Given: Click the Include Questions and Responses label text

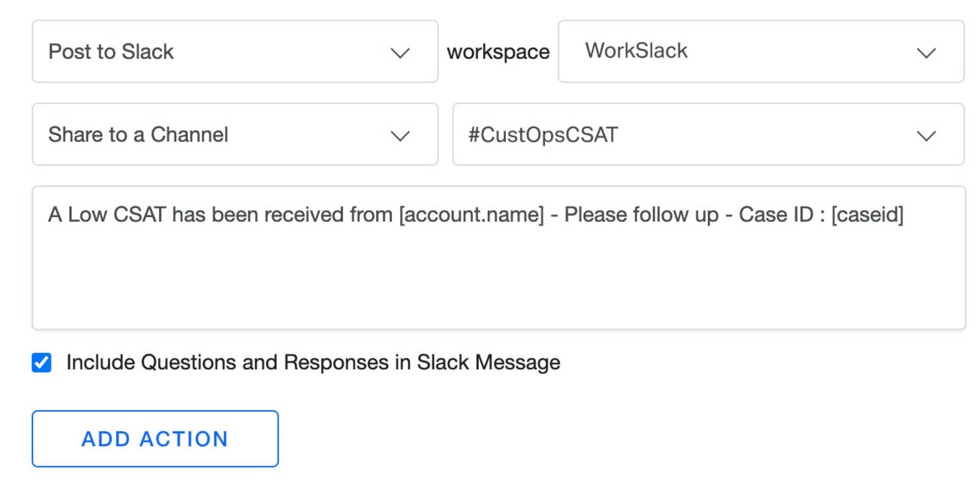Looking at the screenshot, I should coord(313,363).
